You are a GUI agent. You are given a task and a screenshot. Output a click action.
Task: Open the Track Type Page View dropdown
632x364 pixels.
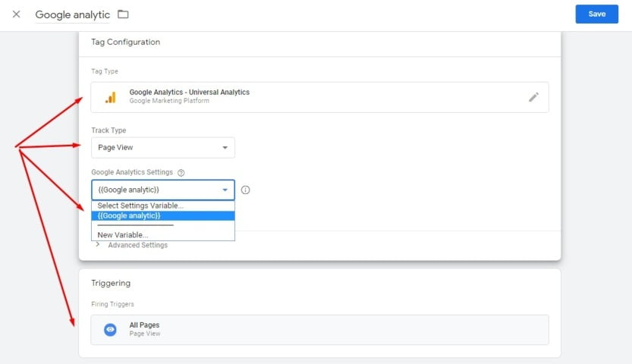click(163, 147)
